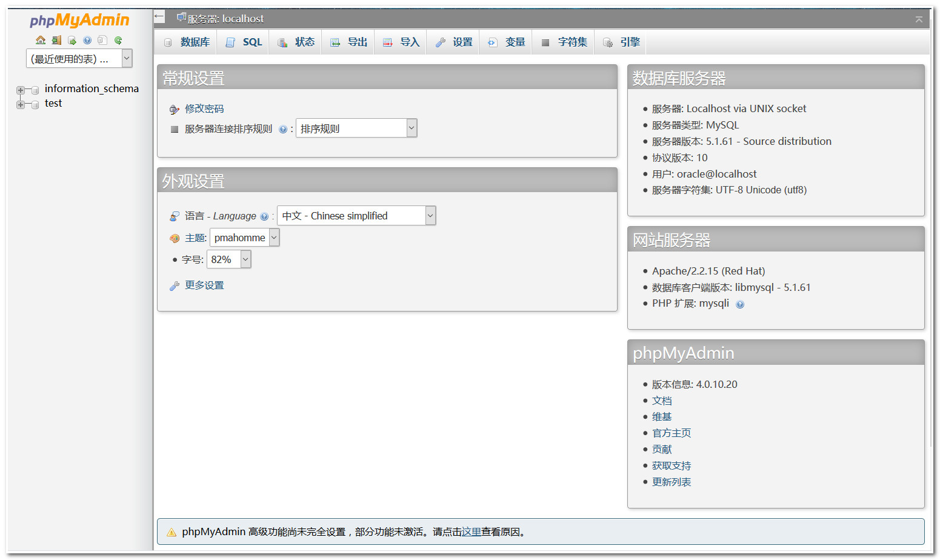Screen dimensions: 940x560
Task: Open help icon next to Language
Action: point(264,216)
